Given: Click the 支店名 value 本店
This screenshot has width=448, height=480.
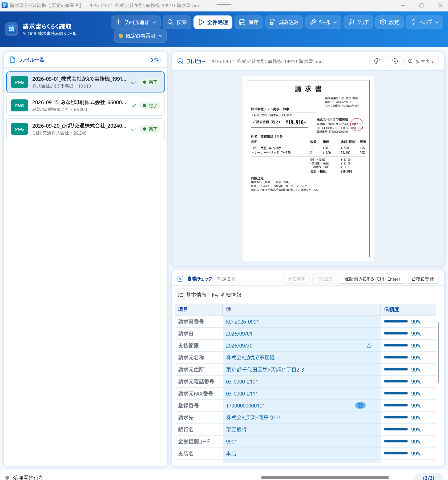Looking at the screenshot, I should pos(302,454).
